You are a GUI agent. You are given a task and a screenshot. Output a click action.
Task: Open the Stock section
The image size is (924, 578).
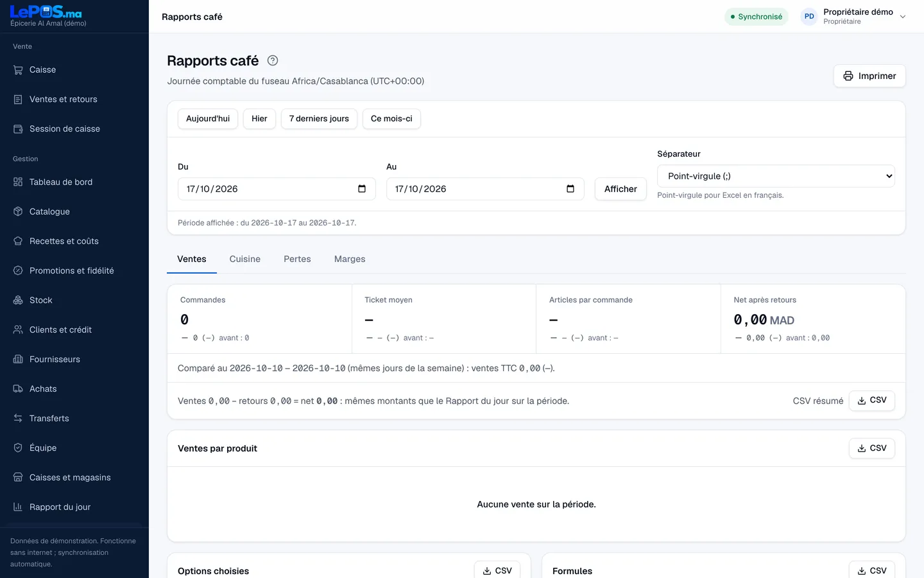click(74, 300)
